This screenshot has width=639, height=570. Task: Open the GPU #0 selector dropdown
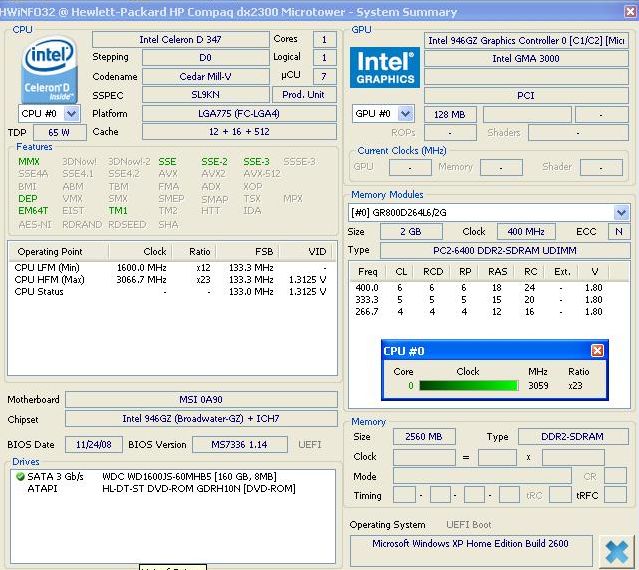[x=405, y=113]
